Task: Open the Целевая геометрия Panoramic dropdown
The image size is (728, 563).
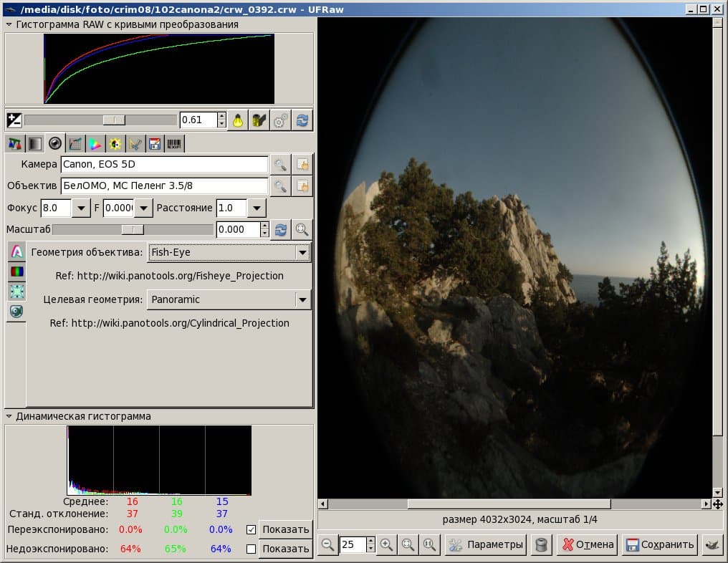Action: (229, 300)
